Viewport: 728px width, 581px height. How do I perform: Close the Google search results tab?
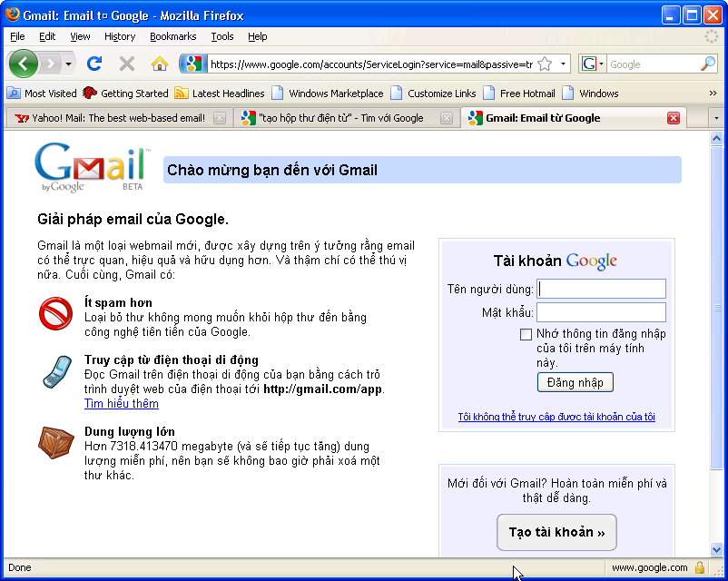point(447,118)
